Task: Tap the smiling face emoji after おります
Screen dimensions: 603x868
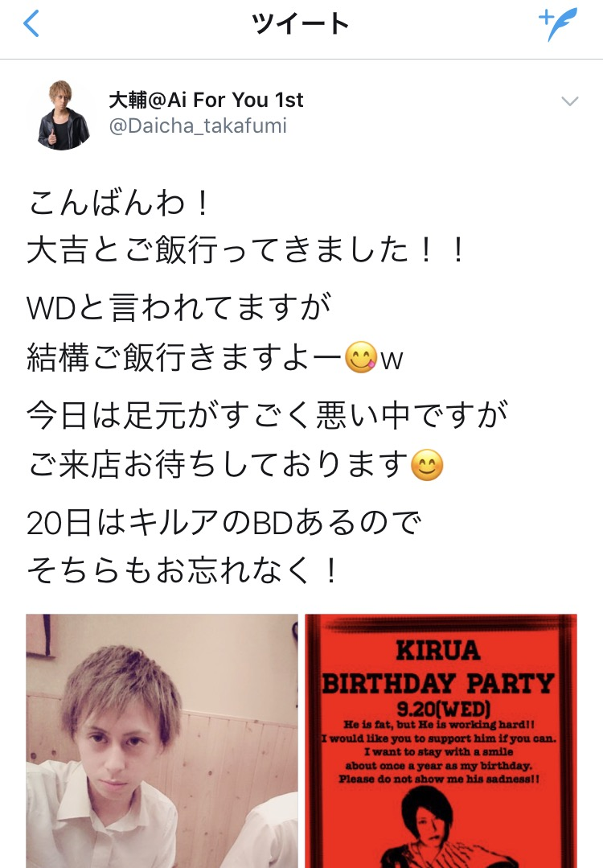Action: pyautogui.click(x=427, y=464)
